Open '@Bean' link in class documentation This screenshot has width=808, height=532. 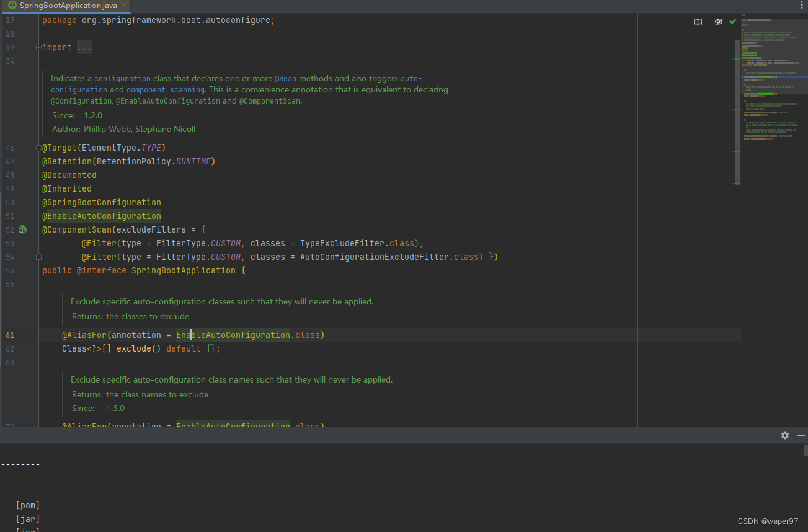(286, 79)
